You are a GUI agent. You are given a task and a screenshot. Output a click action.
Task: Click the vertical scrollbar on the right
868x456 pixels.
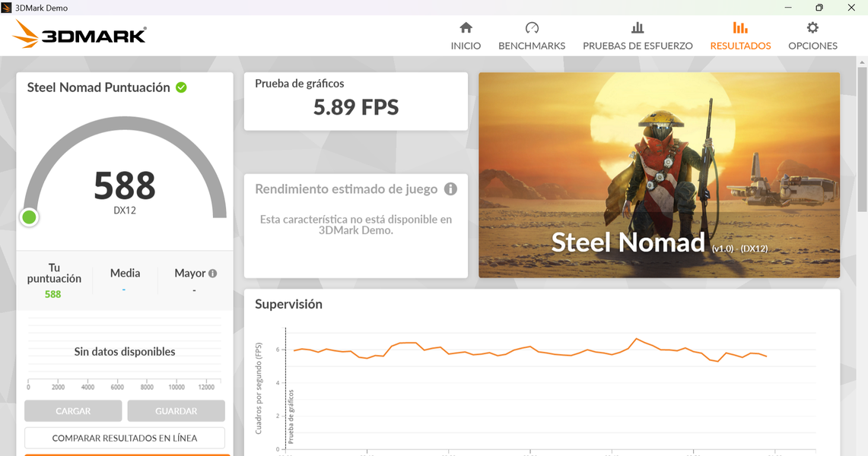click(861, 137)
